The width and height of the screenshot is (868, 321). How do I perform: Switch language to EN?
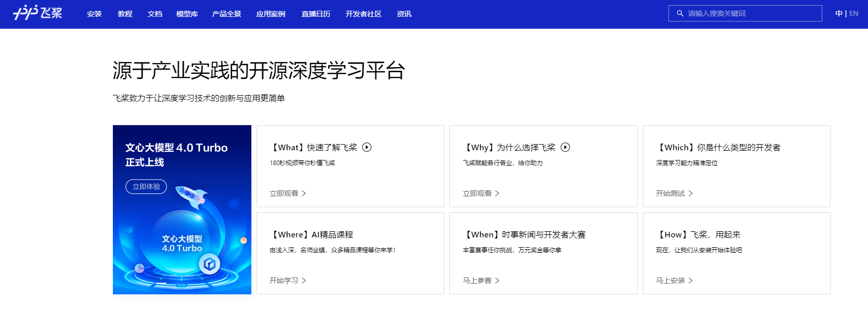pos(854,13)
